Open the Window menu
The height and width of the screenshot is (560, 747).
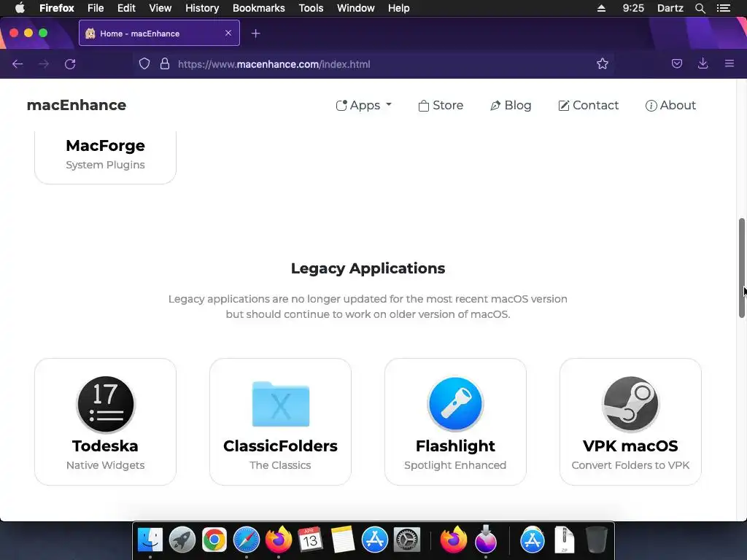(356, 8)
